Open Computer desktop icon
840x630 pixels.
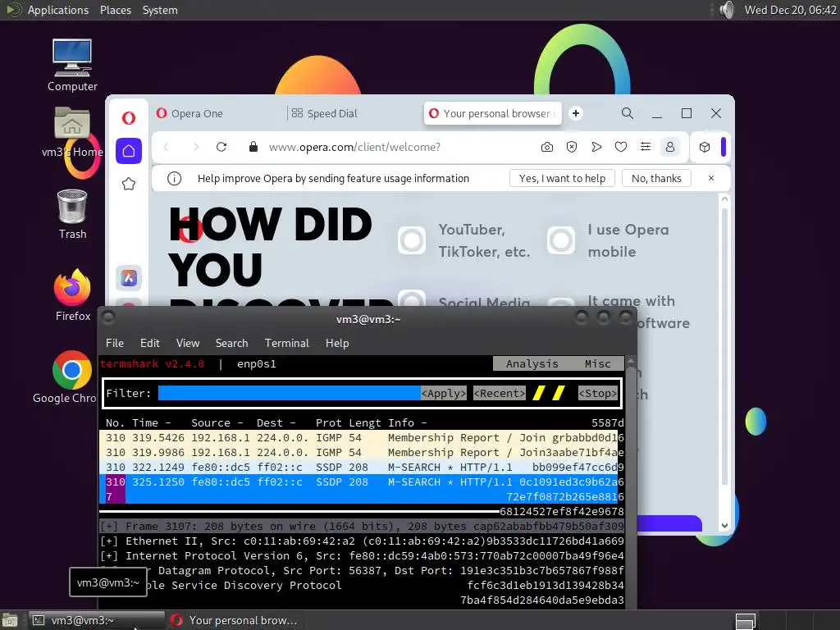point(72,66)
